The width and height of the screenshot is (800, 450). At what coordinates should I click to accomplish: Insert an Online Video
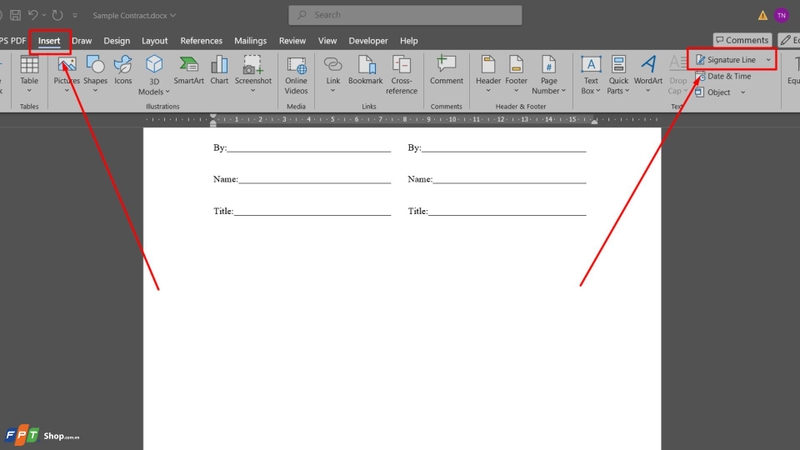tap(296, 74)
